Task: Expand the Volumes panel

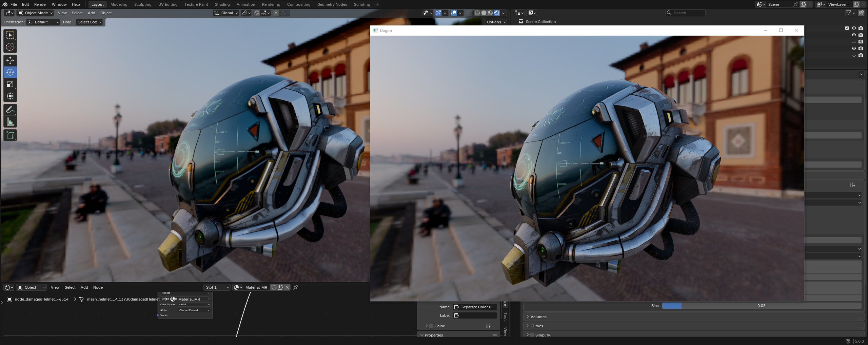Action: pos(538,317)
